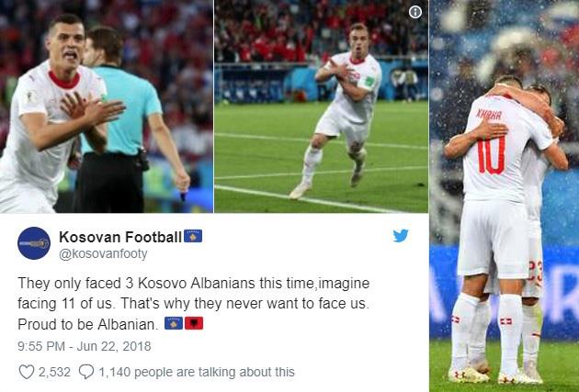
Task: Open the Kosovan Football account name
Action: (120, 237)
